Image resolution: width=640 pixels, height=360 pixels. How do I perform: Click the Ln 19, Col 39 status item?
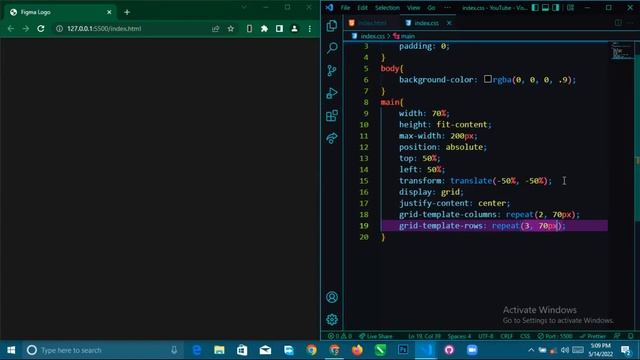coord(424,336)
